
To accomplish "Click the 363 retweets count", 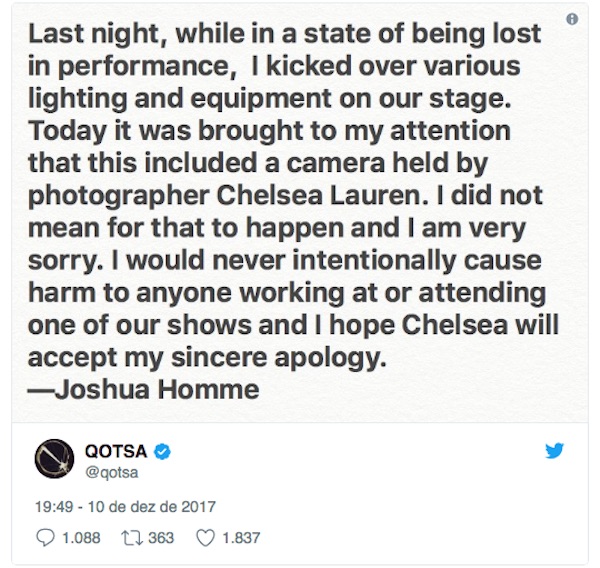I will tap(161, 538).
